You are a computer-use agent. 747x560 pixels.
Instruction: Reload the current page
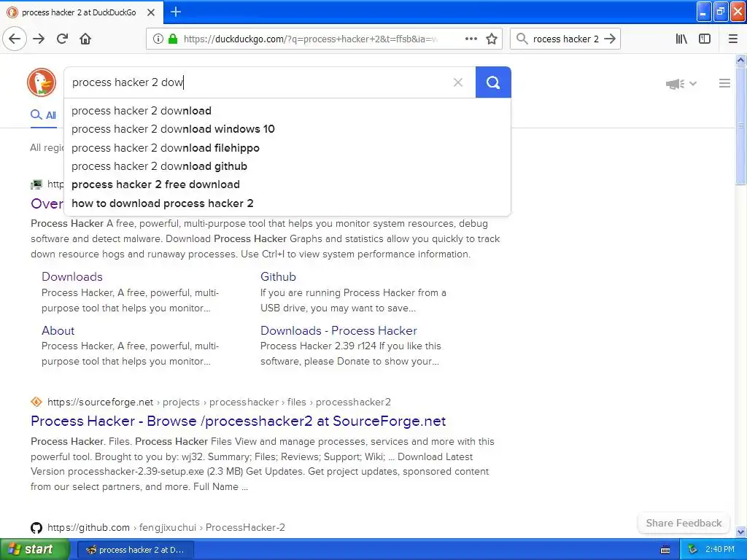pyautogui.click(x=62, y=39)
